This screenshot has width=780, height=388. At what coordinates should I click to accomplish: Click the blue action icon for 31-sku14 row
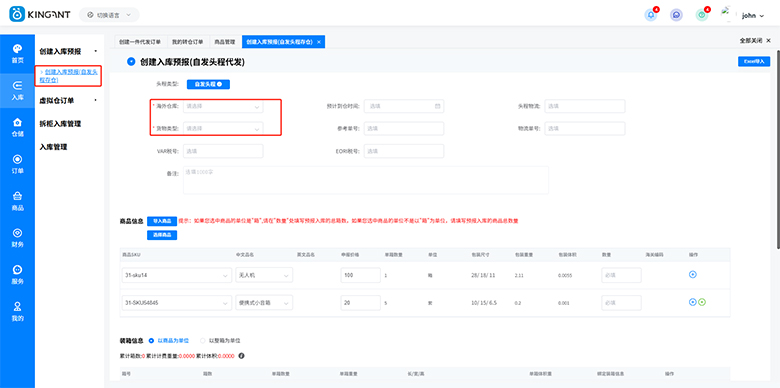coord(692,274)
